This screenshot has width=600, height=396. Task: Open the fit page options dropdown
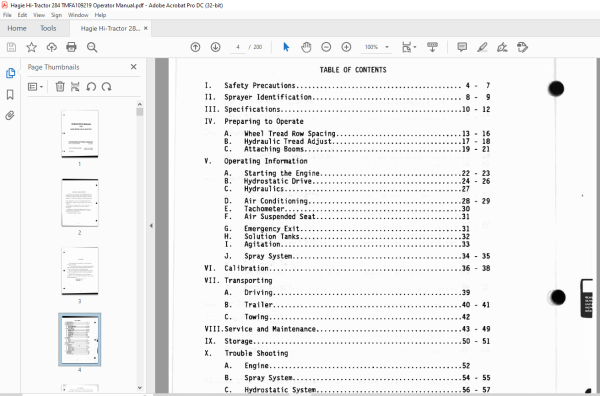click(409, 47)
